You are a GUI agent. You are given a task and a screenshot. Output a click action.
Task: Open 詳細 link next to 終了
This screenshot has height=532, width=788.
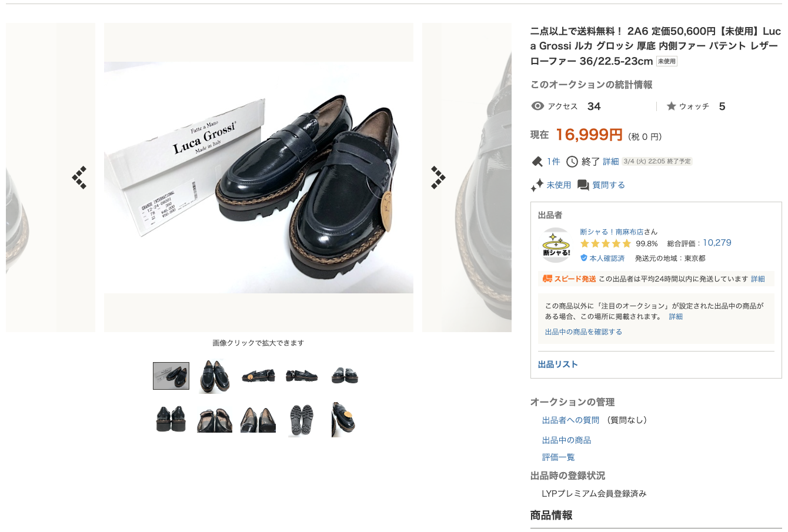[611, 162]
